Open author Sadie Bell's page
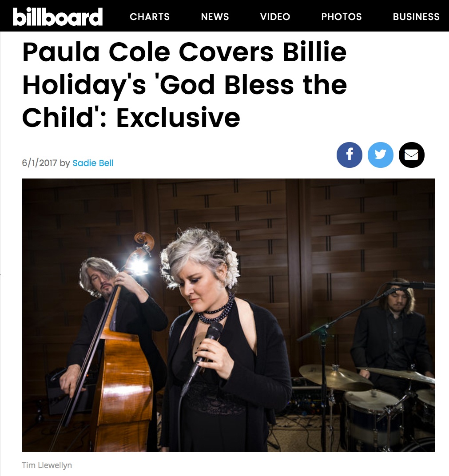The image size is (449, 476). click(x=93, y=163)
